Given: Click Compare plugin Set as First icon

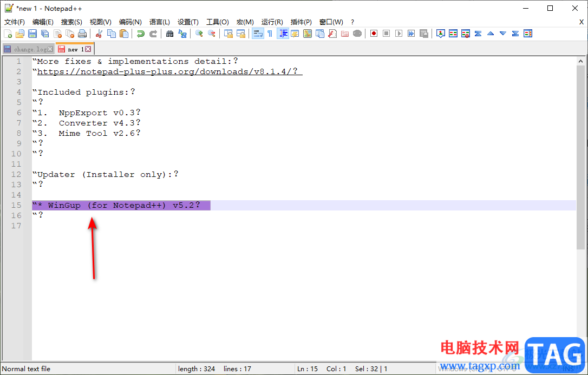Looking at the screenshot, I should tap(441, 34).
